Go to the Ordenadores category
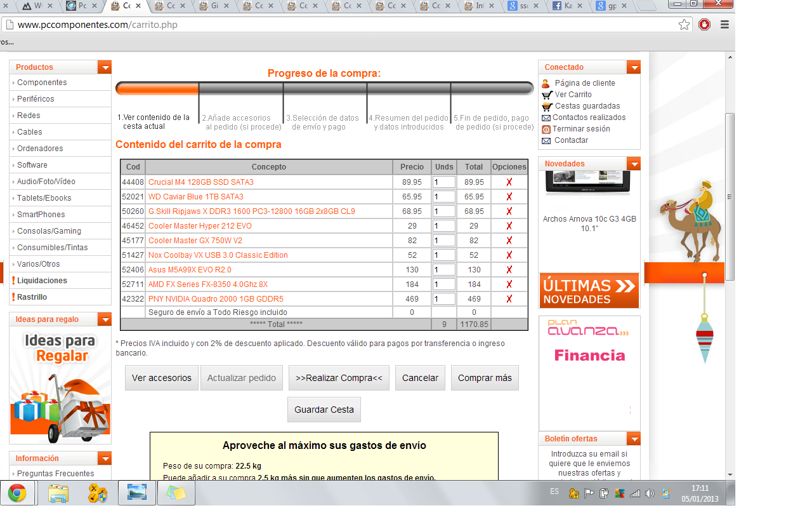812x508 pixels. pyautogui.click(x=40, y=149)
